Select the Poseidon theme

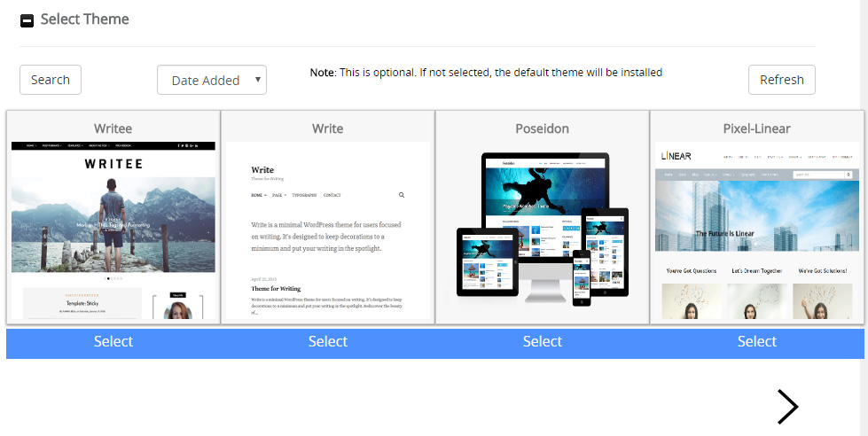(543, 344)
